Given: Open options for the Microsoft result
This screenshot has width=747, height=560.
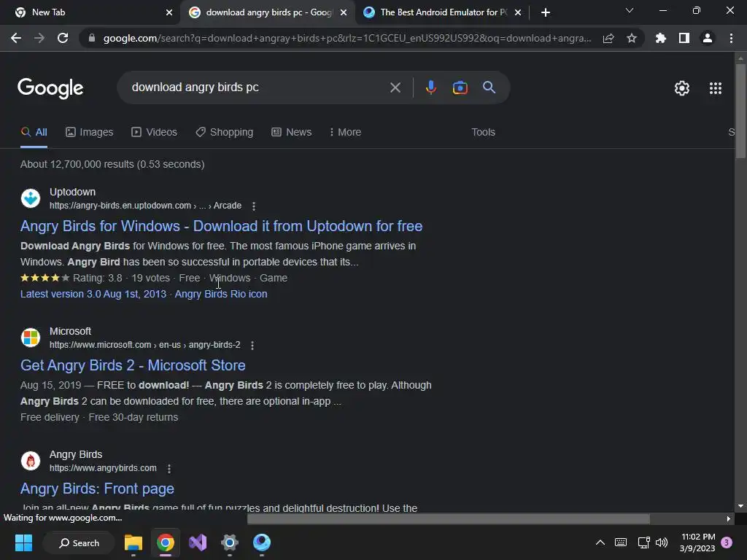Looking at the screenshot, I should [x=252, y=345].
